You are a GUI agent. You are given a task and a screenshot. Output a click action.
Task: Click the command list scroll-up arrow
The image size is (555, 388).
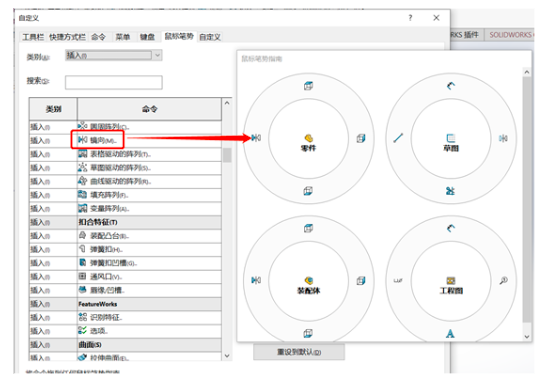[x=227, y=103]
